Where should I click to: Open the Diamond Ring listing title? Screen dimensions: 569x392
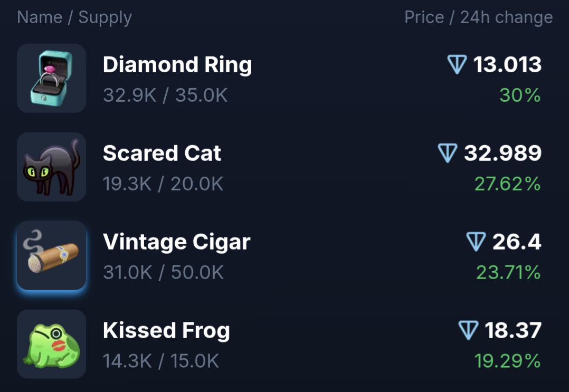[177, 65]
